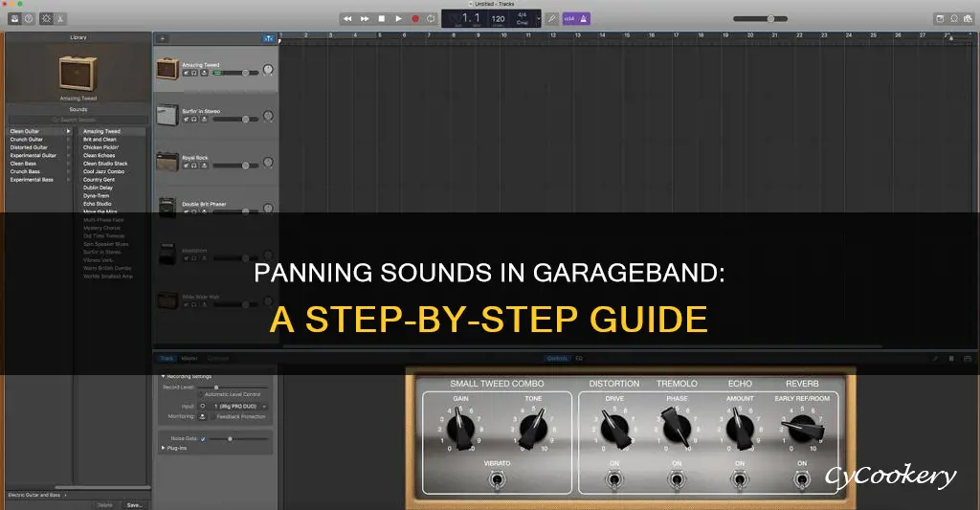Collapse the Recording Settings section
This screenshot has width=980, height=510.
tap(163, 377)
